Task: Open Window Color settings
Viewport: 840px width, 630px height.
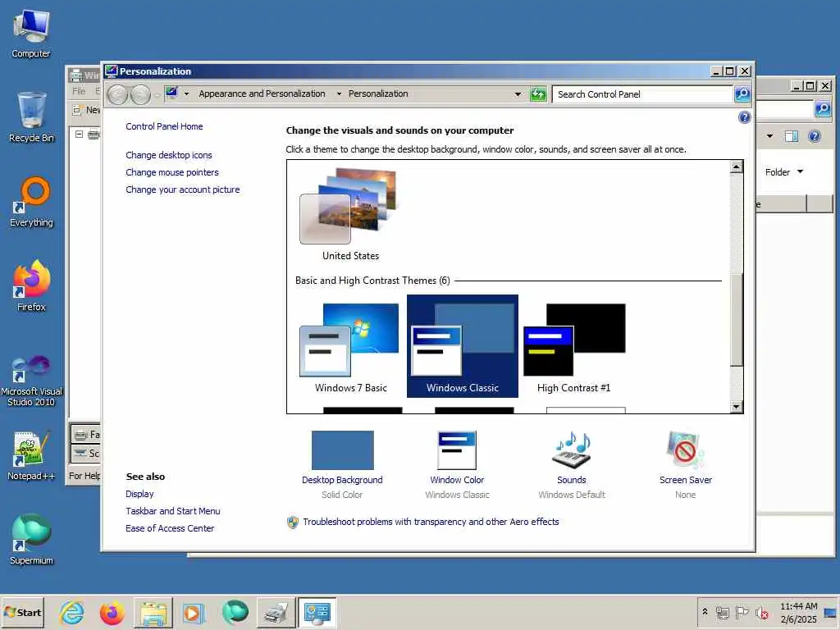Action: click(x=457, y=465)
